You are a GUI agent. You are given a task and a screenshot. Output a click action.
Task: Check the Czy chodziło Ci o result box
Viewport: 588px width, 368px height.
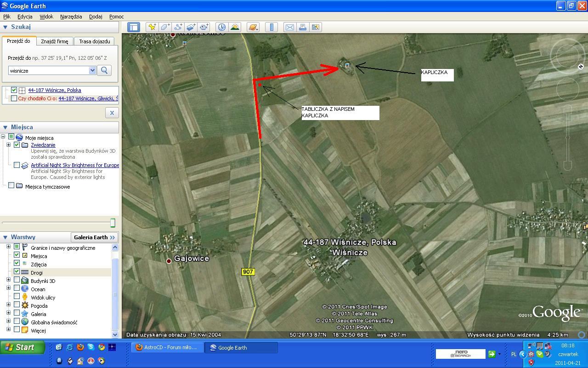tap(14, 98)
